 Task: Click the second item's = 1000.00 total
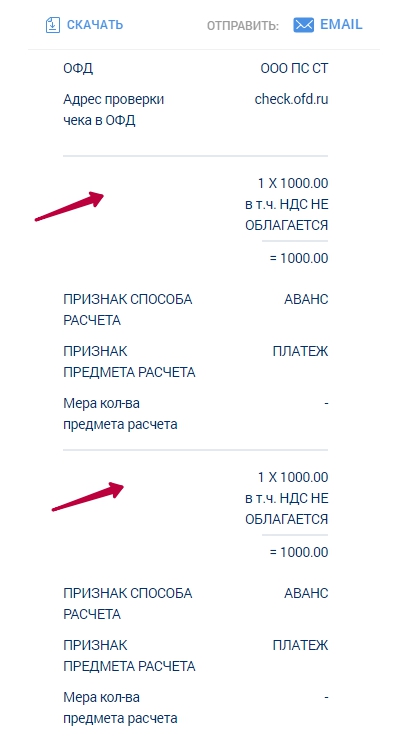pyautogui.click(x=299, y=552)
